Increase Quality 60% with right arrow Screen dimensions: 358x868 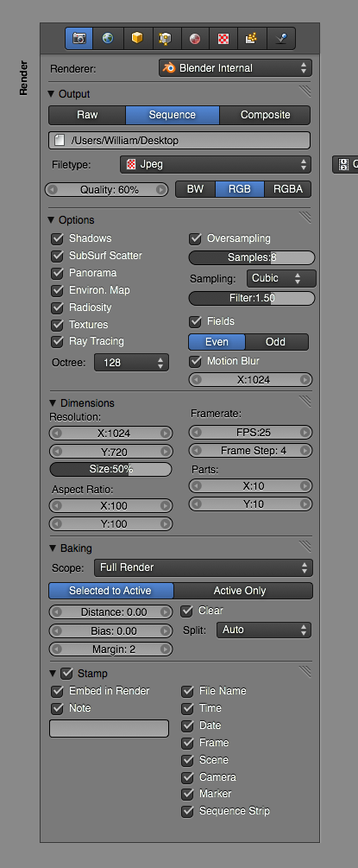[160, 190]
